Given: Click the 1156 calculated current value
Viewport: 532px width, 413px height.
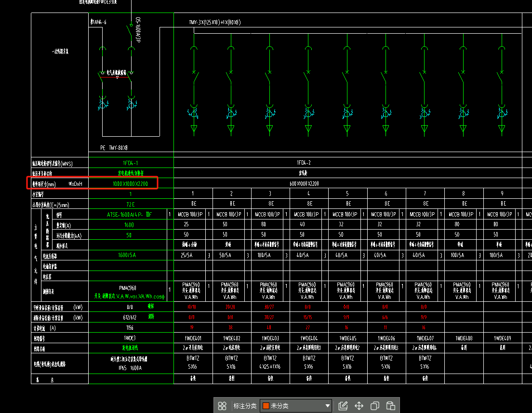Looking at the screenshot, I should click(130, 328).
